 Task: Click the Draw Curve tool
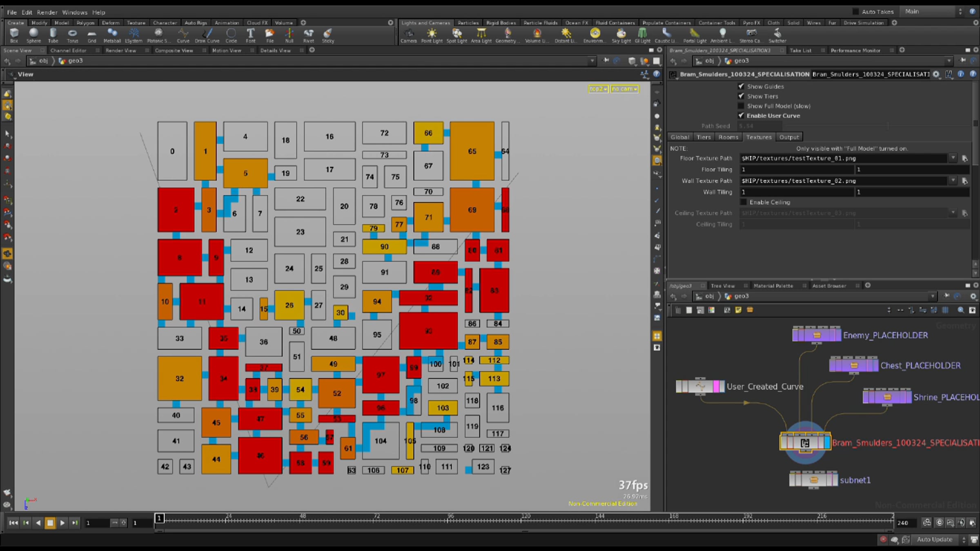(x=207, y=35)
